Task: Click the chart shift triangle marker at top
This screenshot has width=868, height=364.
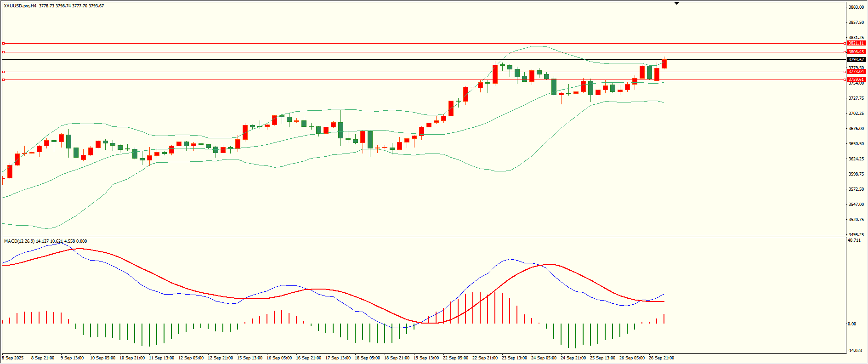Action: (x=676, y=3)
